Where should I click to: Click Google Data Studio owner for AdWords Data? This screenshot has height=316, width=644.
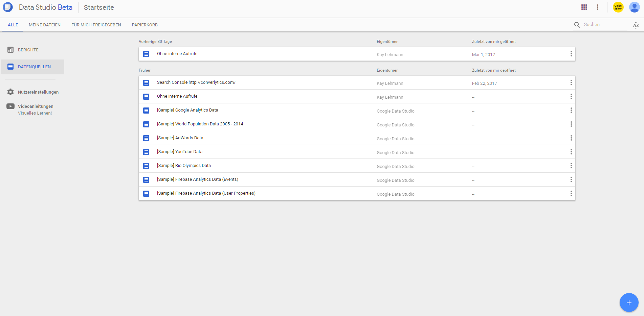click(x=395, y=139)
